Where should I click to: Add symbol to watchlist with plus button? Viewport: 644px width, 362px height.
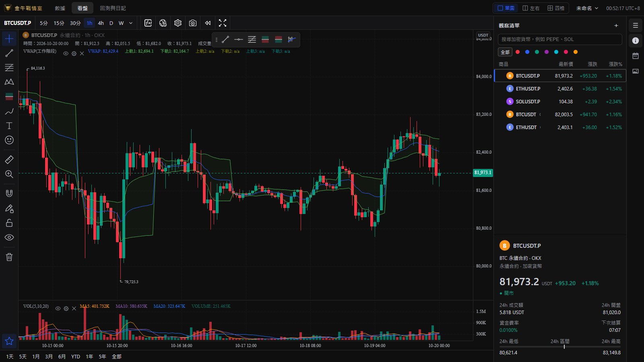click(x=616, y=25)
